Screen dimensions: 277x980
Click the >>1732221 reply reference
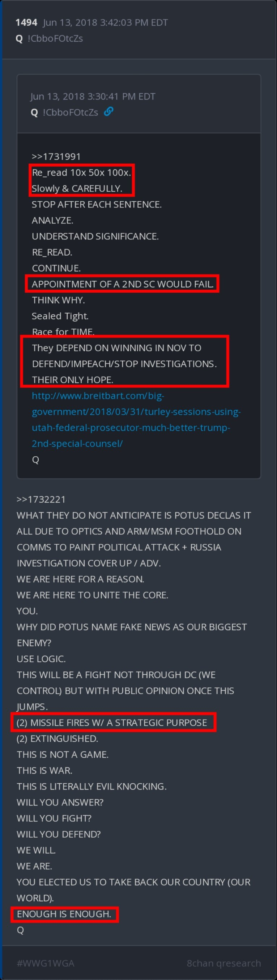point(41,499)
